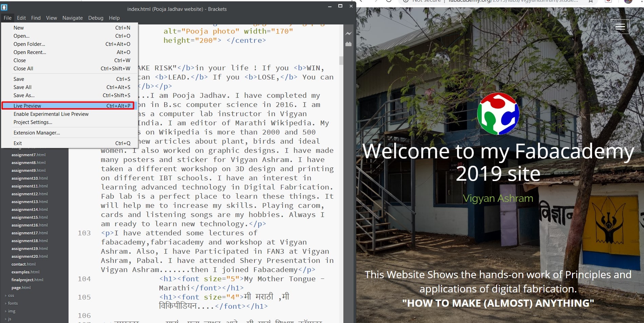644x323 pixels.
Task: Open Extension Manager... from File menu
Action: pos(70,133)
